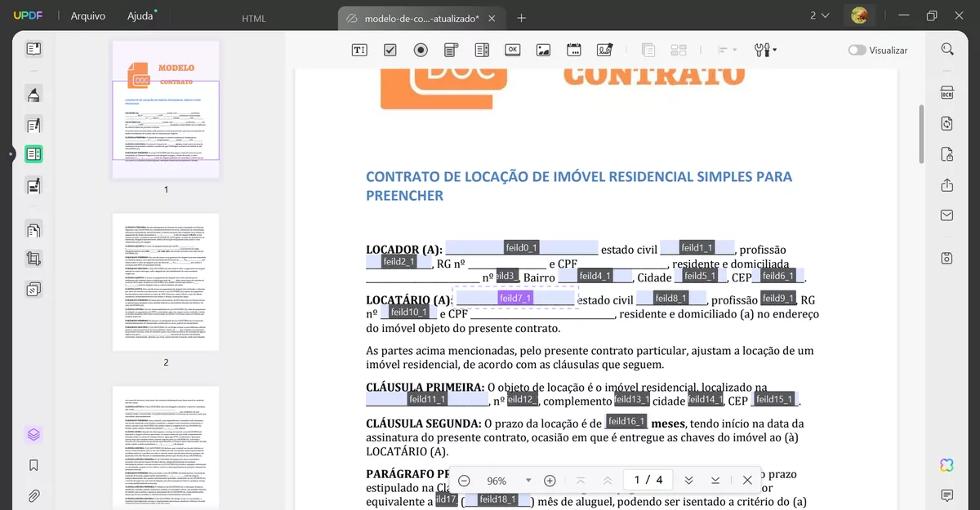Select the feild8_1 form field
The height and width of the screenshot is (510, 980).
tap(671, 299)
